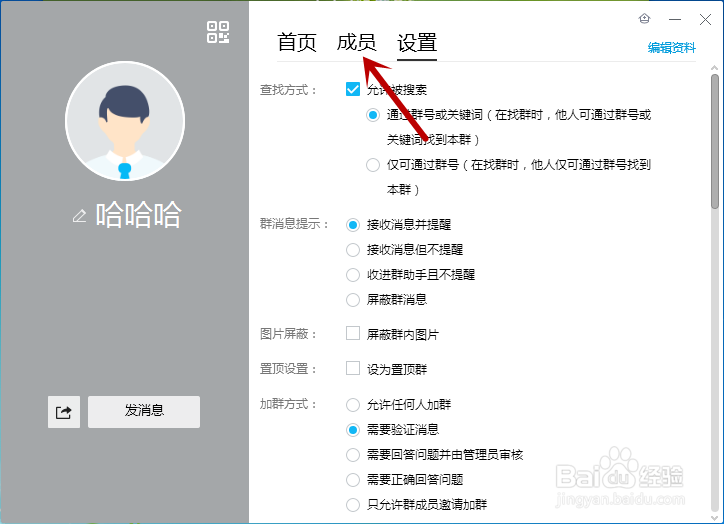This screenshot has height=524, width=724.
Task: Close the group profile window
Action: [705, 19]
